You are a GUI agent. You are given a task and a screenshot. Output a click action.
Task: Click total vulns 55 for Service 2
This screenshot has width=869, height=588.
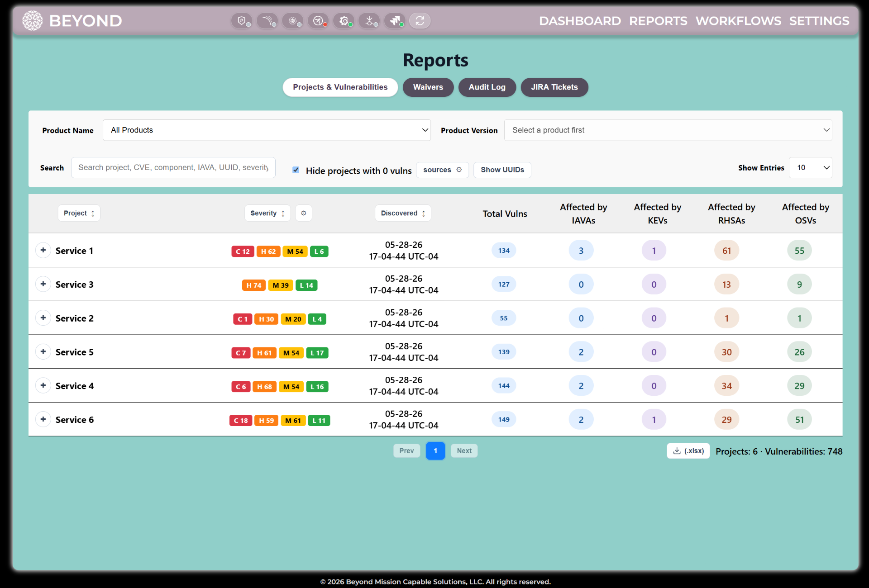pos(504,318)
